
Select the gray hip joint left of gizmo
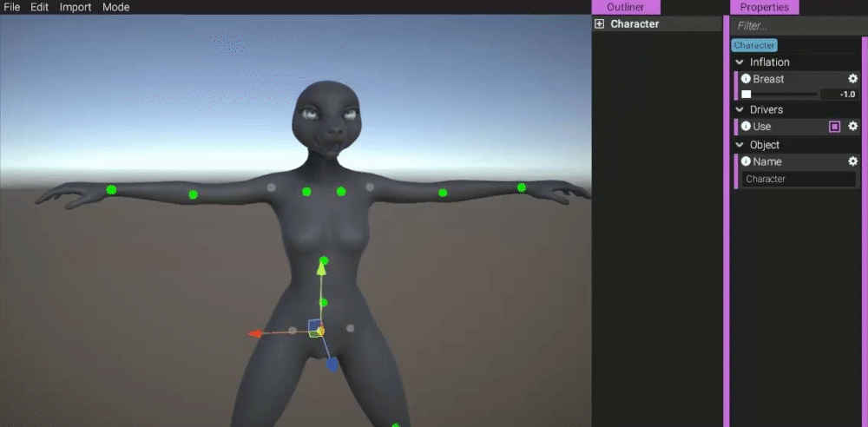(293, 331)
